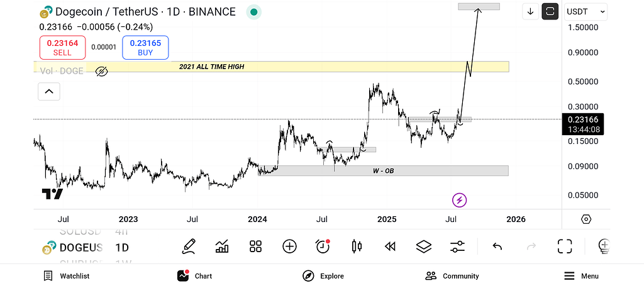The width and height of the screenshot is (644, 288).
Task: Switch to the Chart tab
Action: pyautogui.click(x=195, y=276)
